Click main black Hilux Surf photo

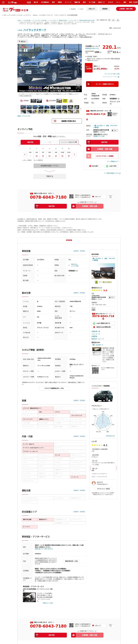pos(50,68)
